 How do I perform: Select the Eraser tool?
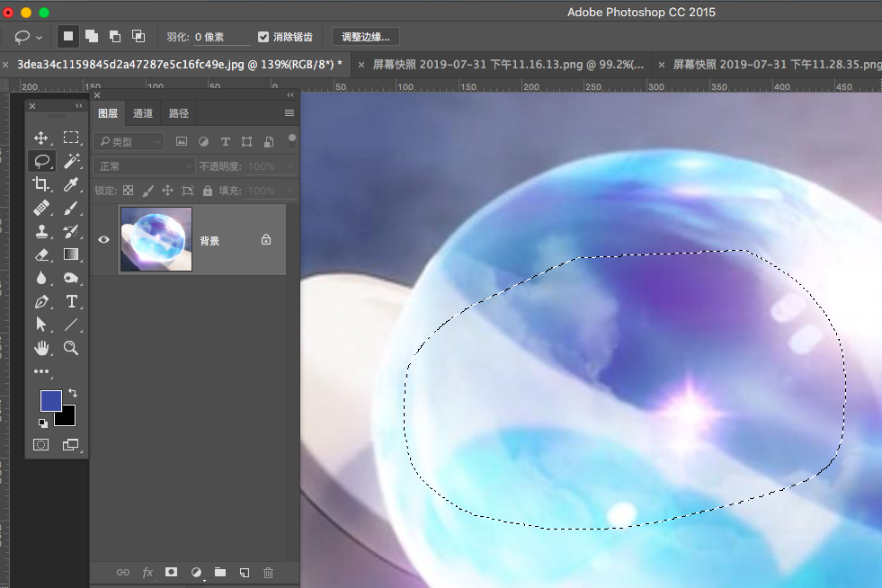point(41,255)
